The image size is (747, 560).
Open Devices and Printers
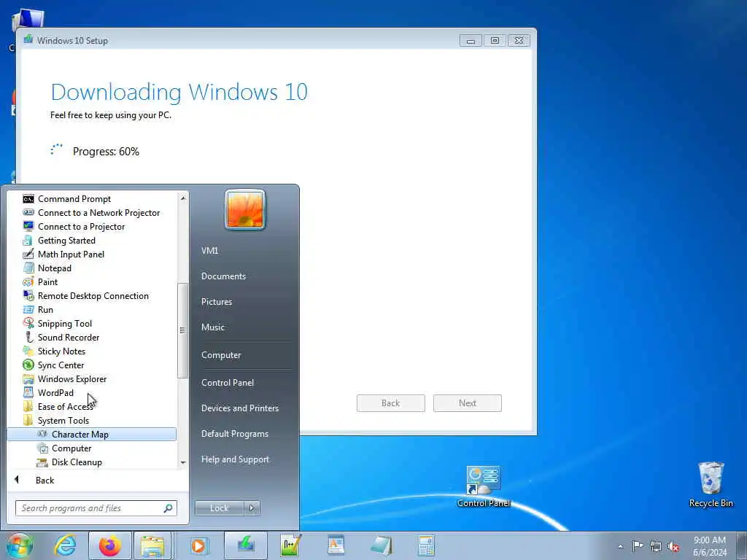[x=239, y=408]
